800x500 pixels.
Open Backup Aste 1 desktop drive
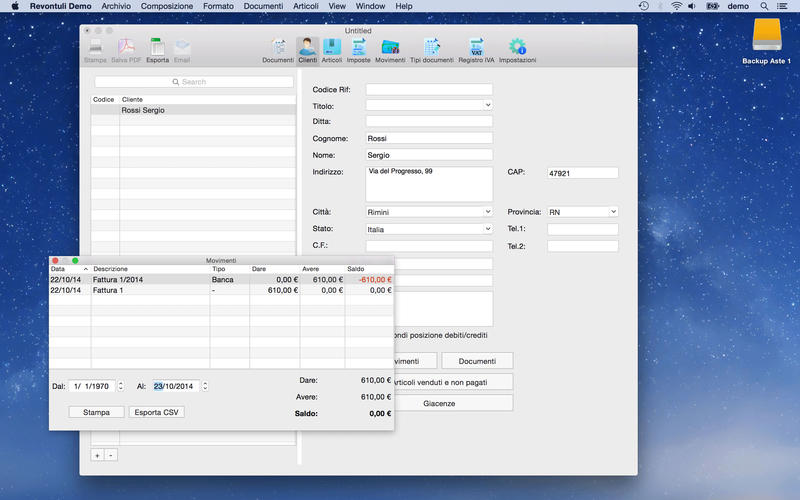[767, 36]
